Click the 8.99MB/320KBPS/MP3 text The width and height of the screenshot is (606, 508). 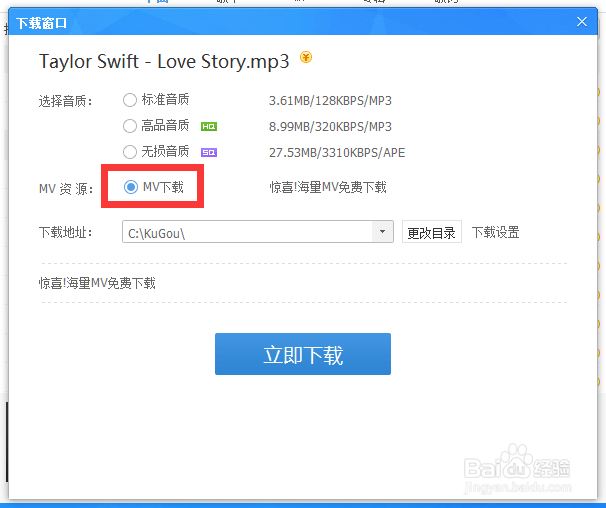[x=330, y=127]
